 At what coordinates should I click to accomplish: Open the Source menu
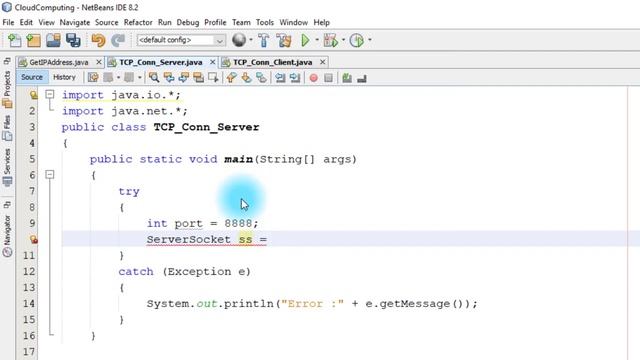coord(107,22)
